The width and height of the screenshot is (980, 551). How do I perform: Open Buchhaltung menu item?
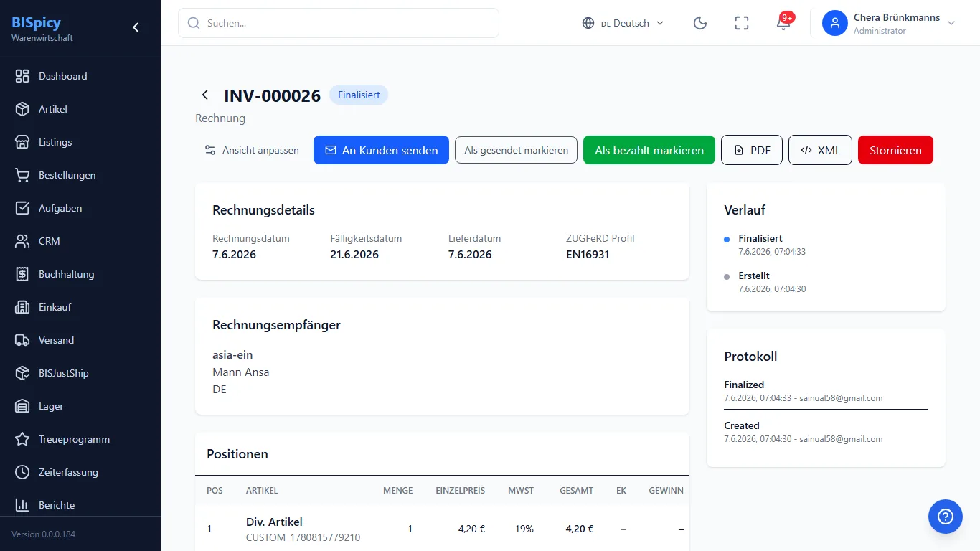[80, 274]
